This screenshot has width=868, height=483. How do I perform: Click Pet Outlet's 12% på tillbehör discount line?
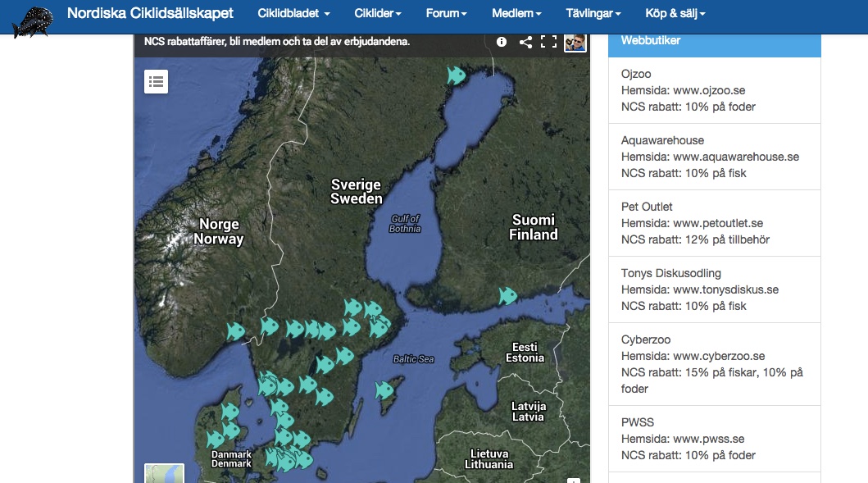[695, 239]
